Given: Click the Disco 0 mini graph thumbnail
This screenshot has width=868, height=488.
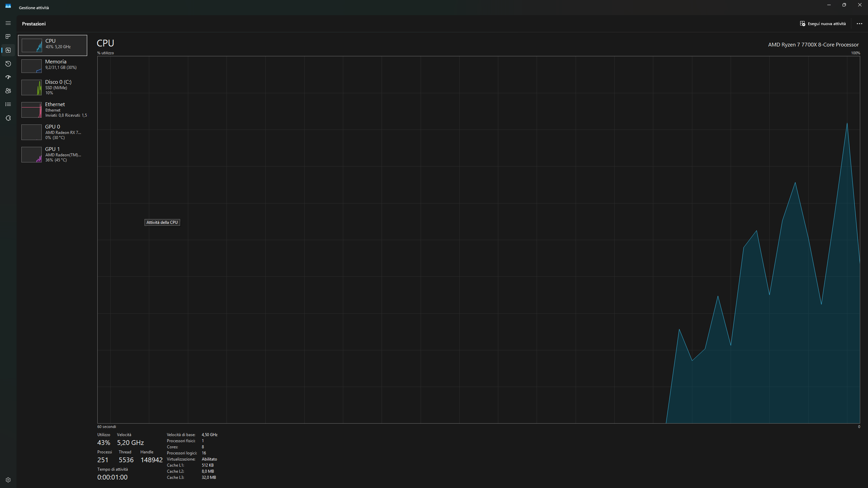Looking at the screenshot, I should (32, 87).
